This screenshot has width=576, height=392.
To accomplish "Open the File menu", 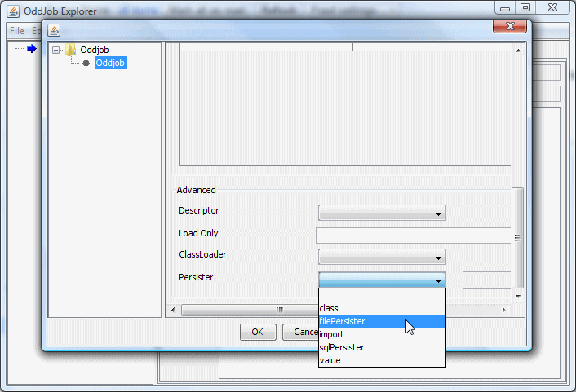I will 17,31.
